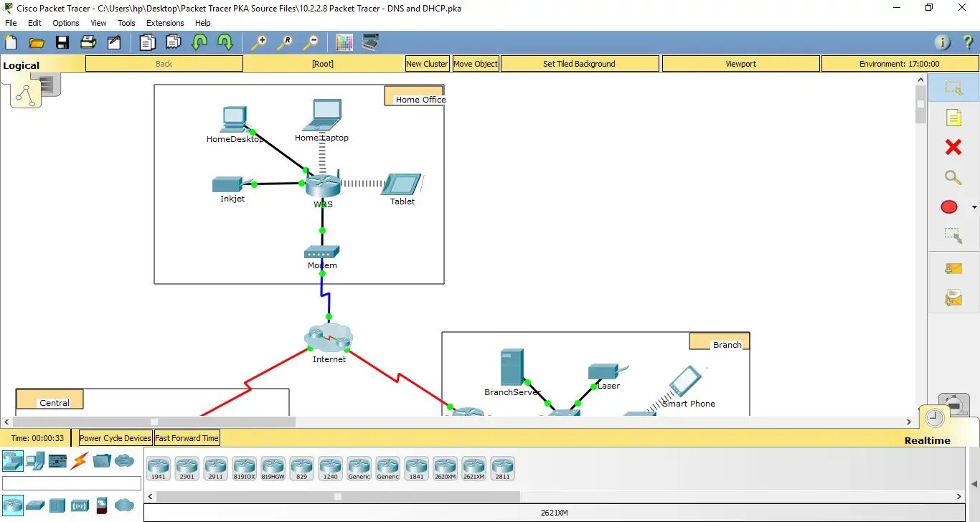Redo the last action
This screenshot has height=522, width=980.
coord(225,42)
